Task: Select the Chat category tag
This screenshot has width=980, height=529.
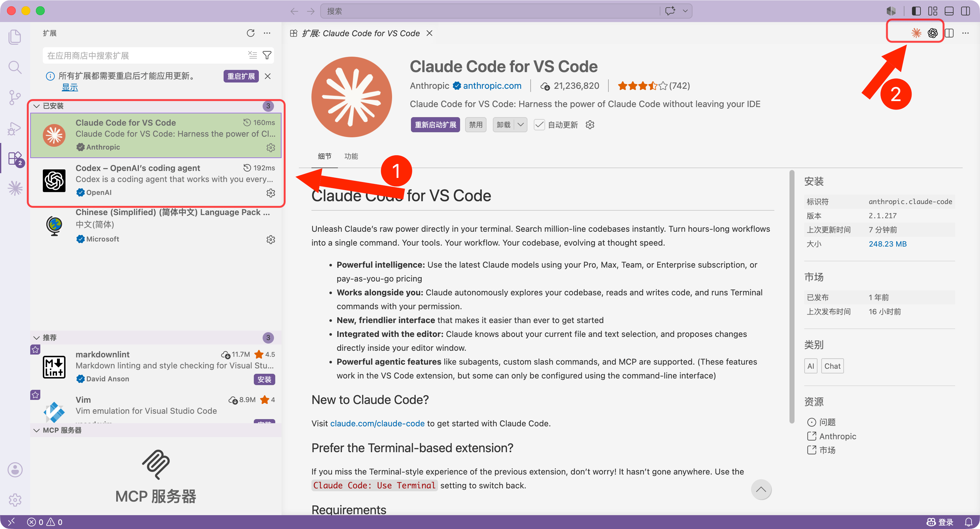Action: point(832,366)
